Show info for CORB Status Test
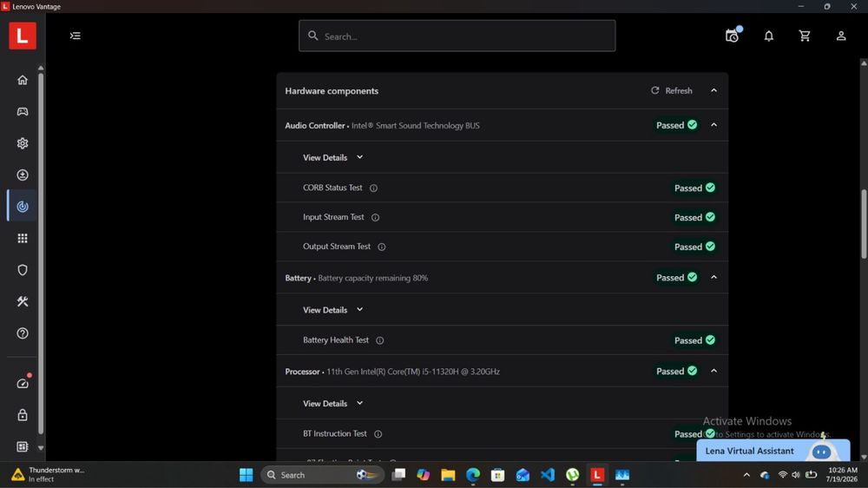Screen dimensions: 868x488 (x=373, y=188)
